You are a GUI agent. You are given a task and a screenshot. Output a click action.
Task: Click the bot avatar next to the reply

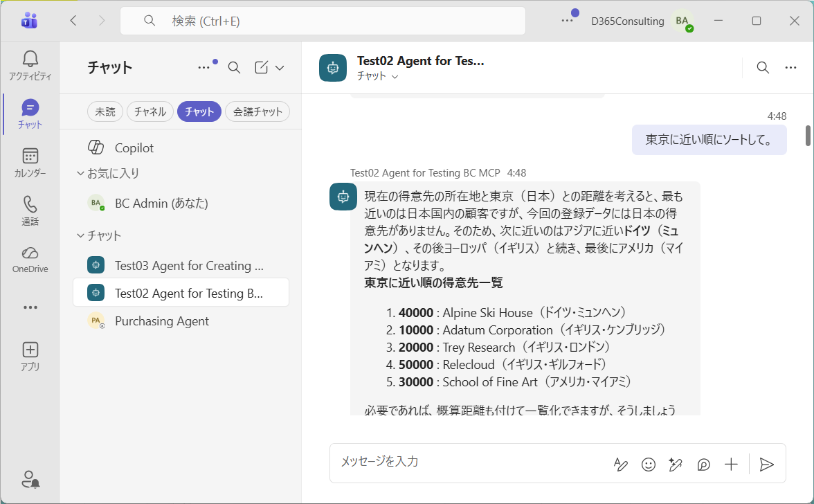click(343, 197)
